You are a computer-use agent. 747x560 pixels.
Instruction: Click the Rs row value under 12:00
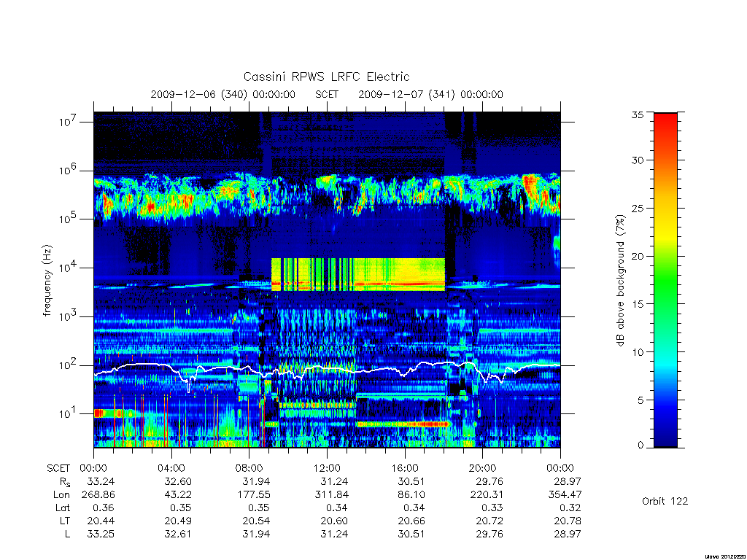click(334, 481)
